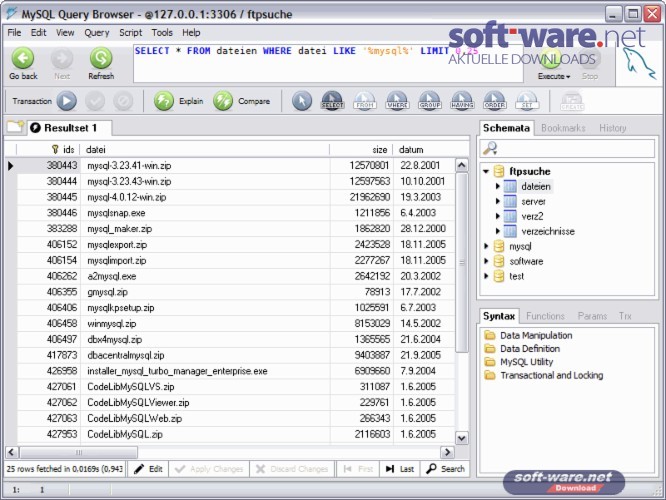Image resolution: width=666 pixels, height=500 pixels.
Task: Click the schemata search input field
Action: point(567,148)
